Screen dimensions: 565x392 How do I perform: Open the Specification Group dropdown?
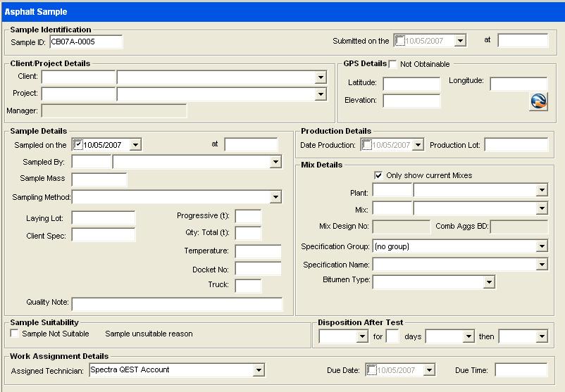pos(541,246)
